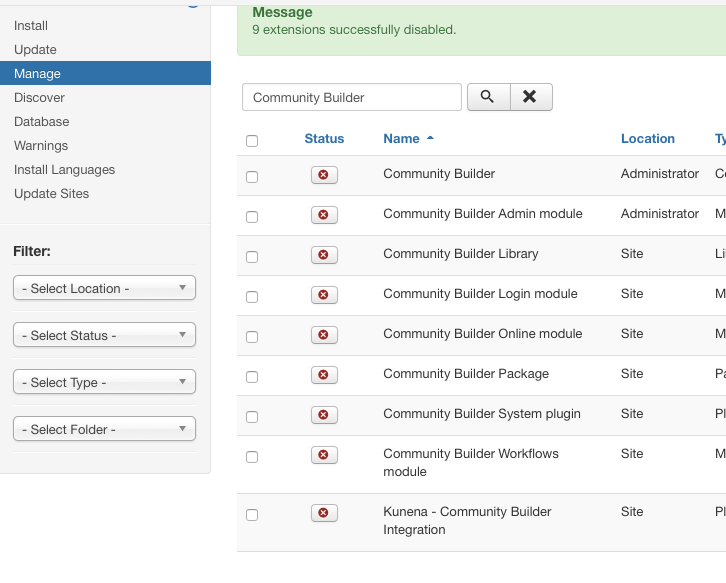The image size is (726, 583).
Task: View Warnings in the sidebar
Action: (x=41, y=146)
